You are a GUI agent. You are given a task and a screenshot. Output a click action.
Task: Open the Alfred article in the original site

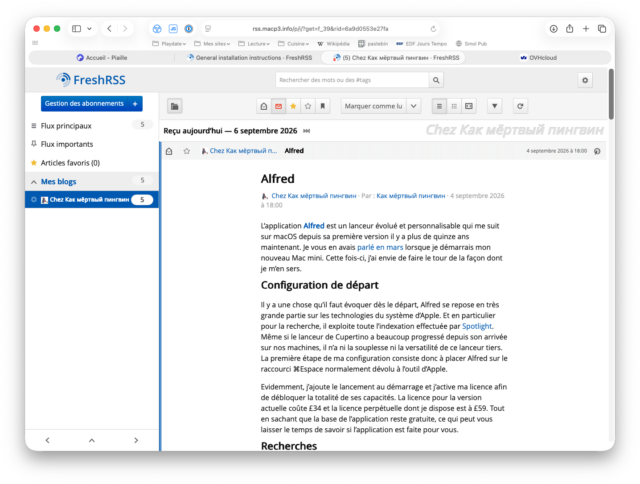(597, 151)
